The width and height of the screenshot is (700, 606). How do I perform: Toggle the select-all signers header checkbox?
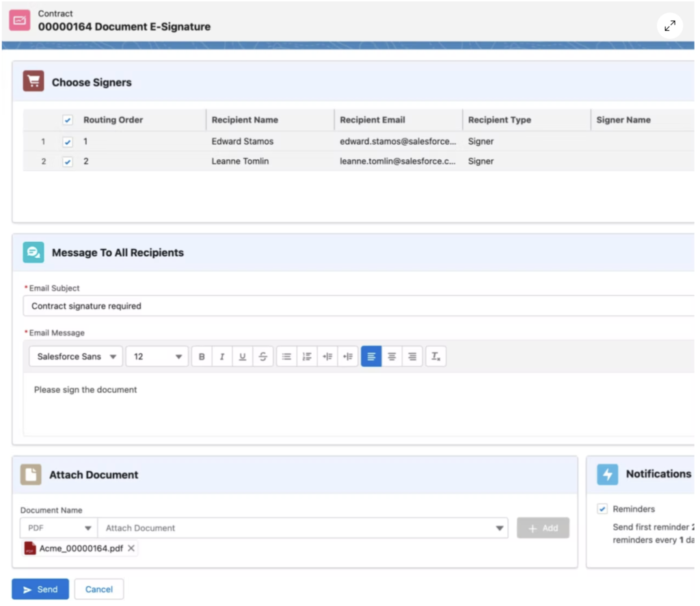click(x=67, y=120)
